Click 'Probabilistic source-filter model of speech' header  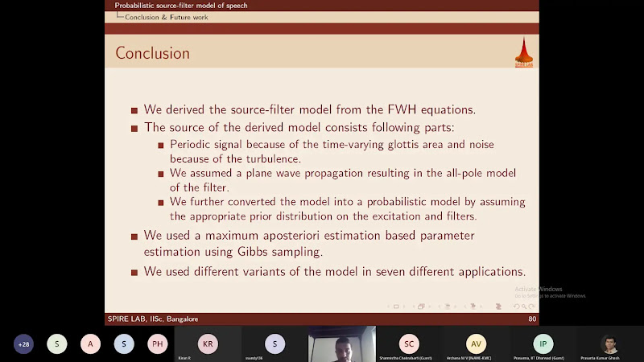(x=181, y=6)
